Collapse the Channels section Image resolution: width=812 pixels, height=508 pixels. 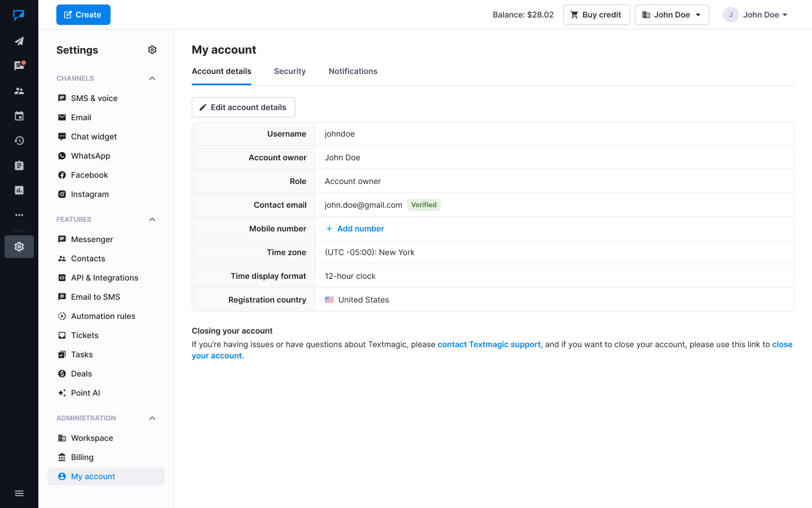pos(152,78)
